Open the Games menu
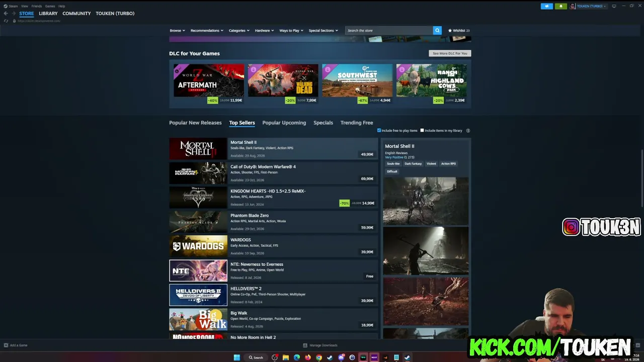Viewport: 644px width, 362px height. click(x=50, y=6)
